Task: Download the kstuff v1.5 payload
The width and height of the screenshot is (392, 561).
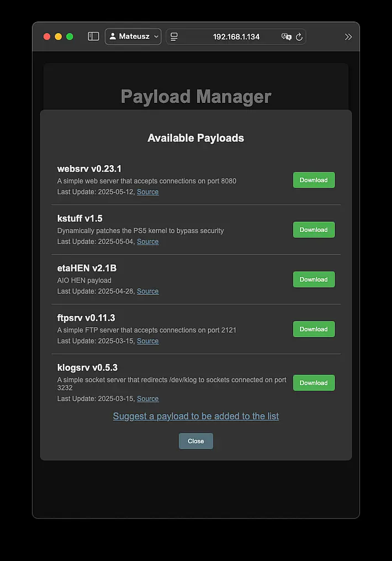Action: point(314,230)
